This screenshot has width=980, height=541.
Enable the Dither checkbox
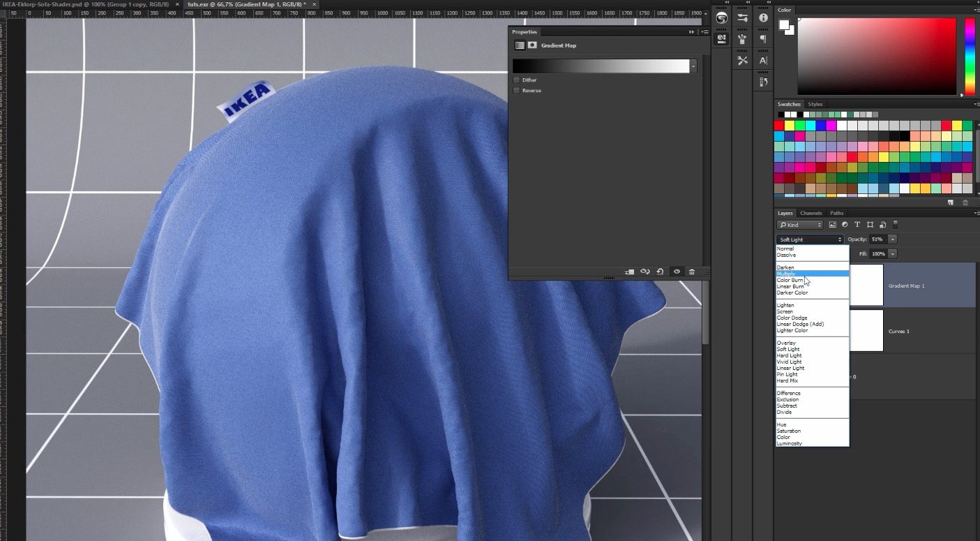[516, 80]
